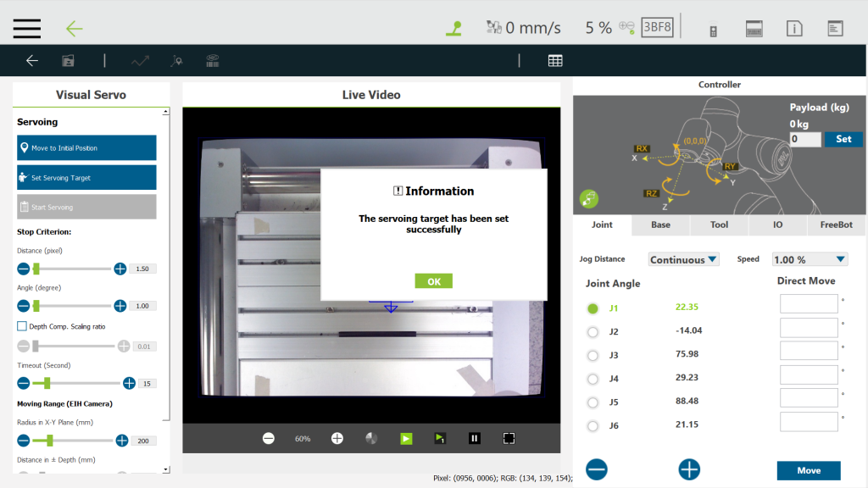Click OK in the Information dialog

(433, 281)
